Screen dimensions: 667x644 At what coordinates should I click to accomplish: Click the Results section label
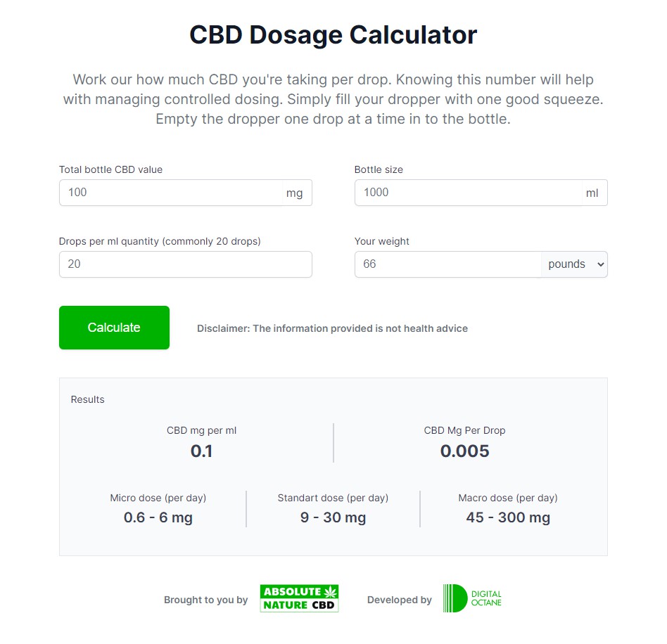point(88,399)
